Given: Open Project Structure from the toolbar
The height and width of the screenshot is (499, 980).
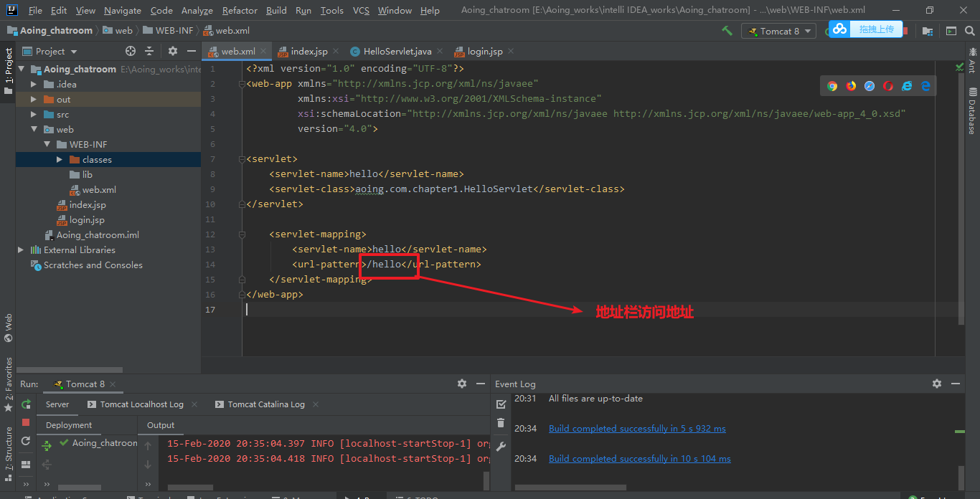Looking at the screenshot, I should [x=928, y=31].
